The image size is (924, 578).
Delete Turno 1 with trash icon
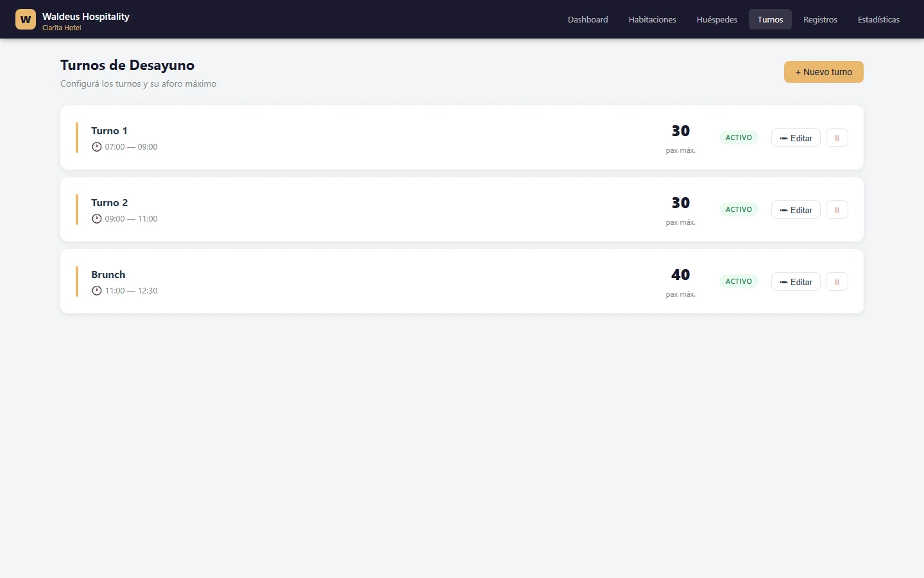(x=837, y=138)
